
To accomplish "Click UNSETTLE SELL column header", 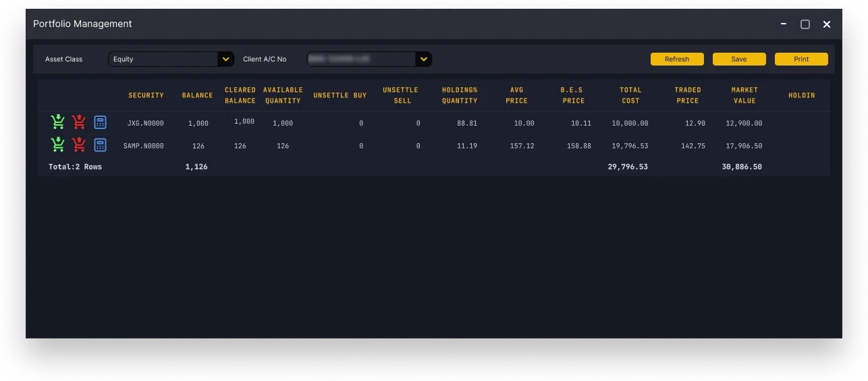I will click(400, 95).
